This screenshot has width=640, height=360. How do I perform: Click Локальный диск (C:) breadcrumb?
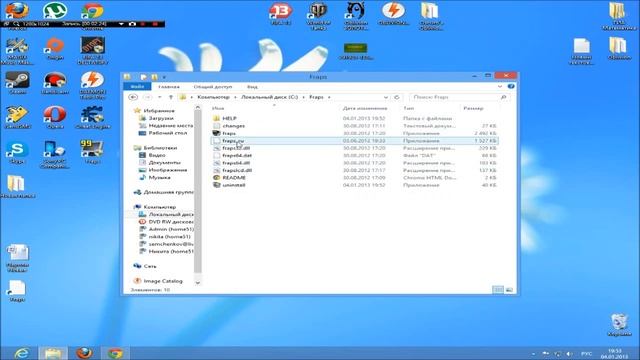(x=269, y=97)
